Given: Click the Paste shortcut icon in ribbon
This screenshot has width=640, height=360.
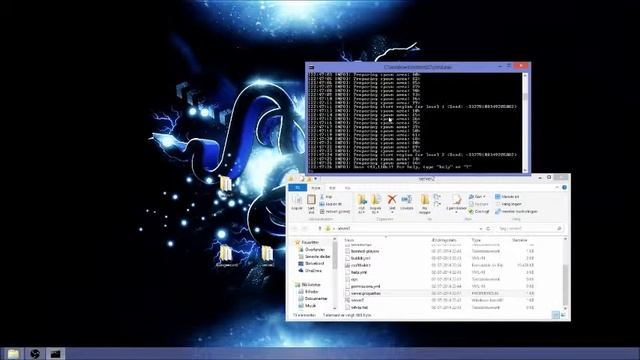Looking at the screenshot, I should 322,211.
